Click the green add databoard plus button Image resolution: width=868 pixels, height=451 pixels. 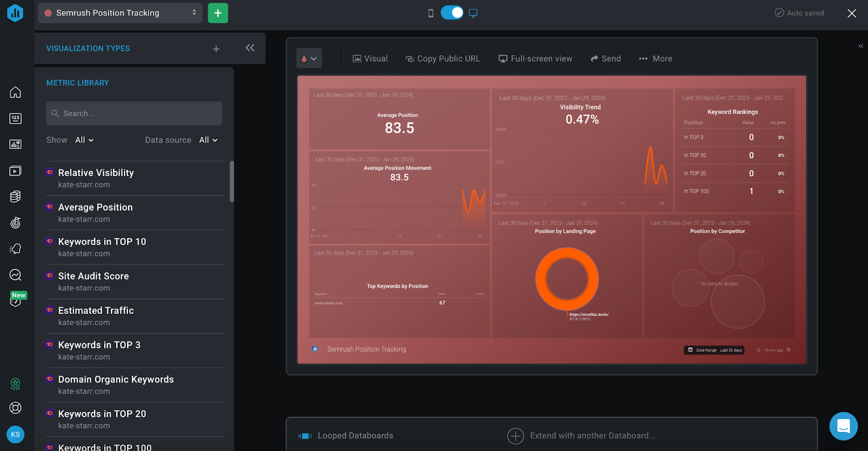pyautogui.click(x=218, y=13)
